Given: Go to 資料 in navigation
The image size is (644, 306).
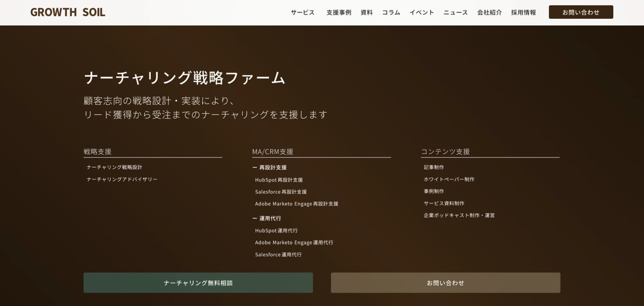Looking at the screenshot, I should (x=367, y=12).
